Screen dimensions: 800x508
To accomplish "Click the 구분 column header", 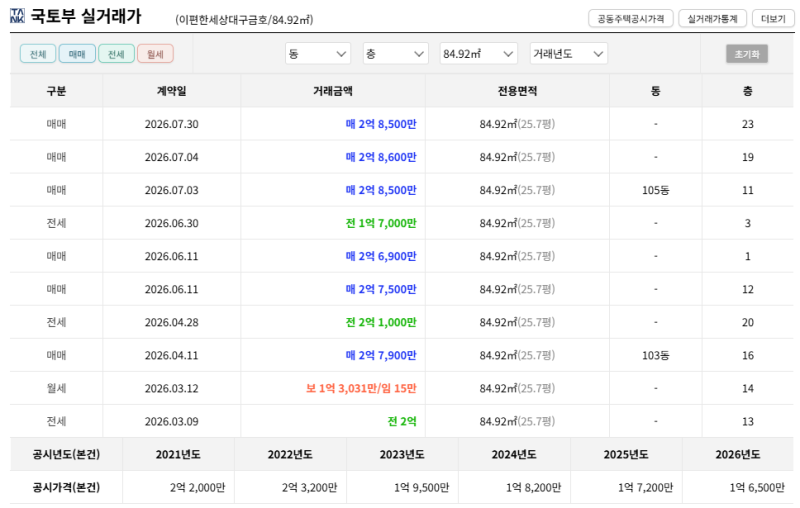I will 56,91.
